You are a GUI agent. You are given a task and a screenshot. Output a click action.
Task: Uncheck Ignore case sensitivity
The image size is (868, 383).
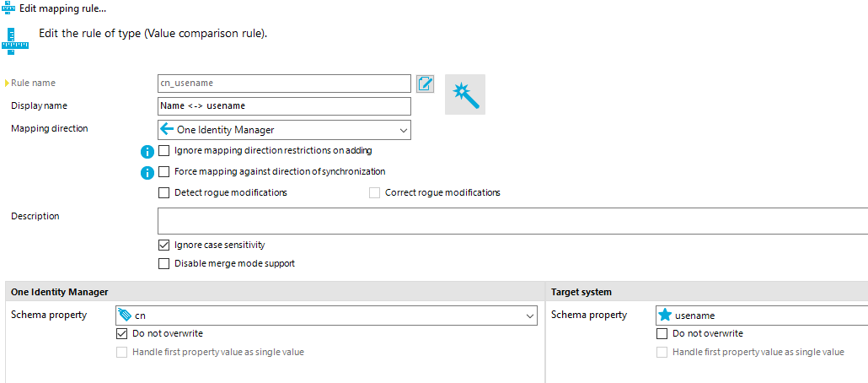[163, 245]
